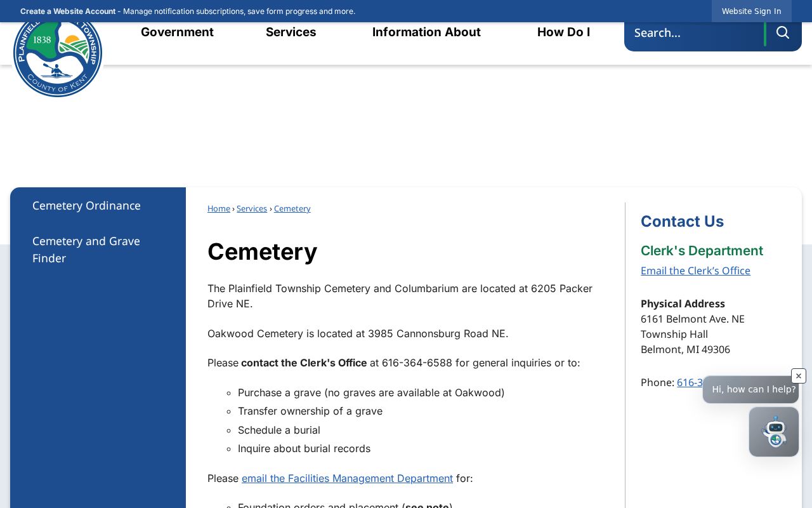Close the chat help bubble
This screenshot has height=508, width=812.
799,376
